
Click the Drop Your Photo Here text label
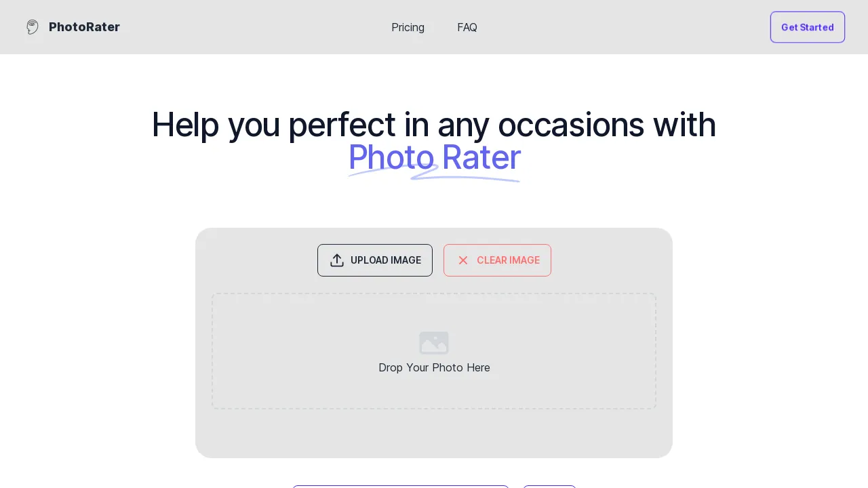tap(434, 367)
